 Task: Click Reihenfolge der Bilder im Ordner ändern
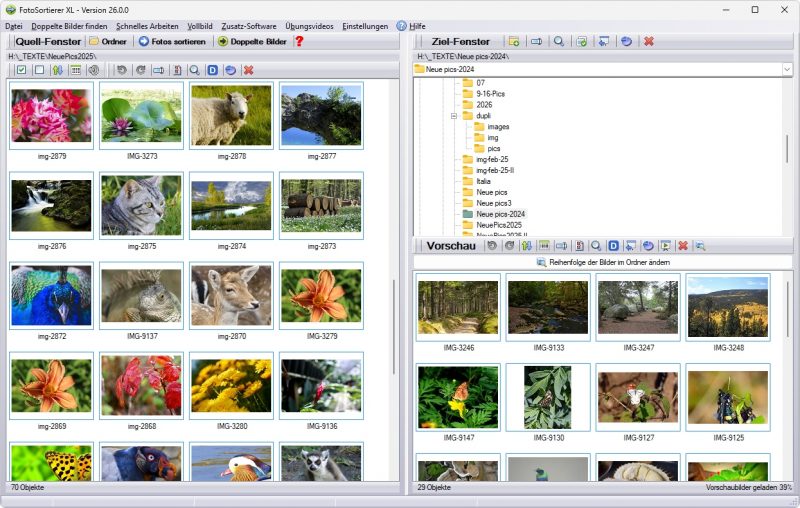(x=603, y=262)
